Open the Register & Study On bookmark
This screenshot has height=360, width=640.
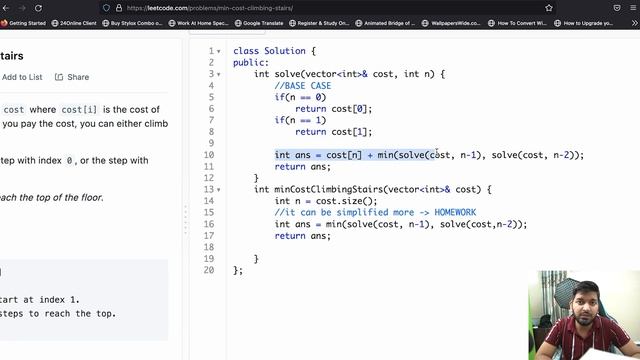click(x=319, y=23)
